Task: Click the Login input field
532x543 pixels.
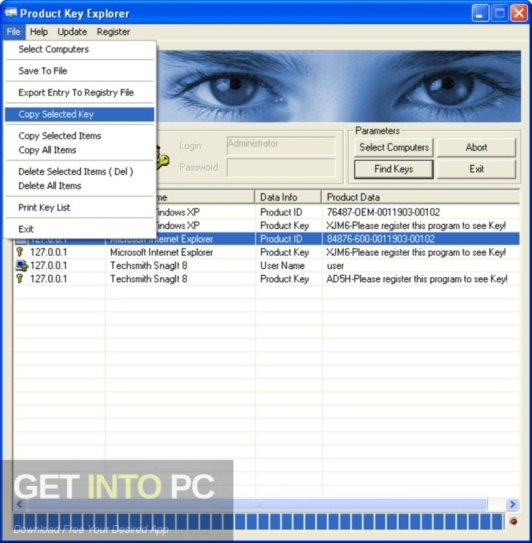Action: [281, 146]
